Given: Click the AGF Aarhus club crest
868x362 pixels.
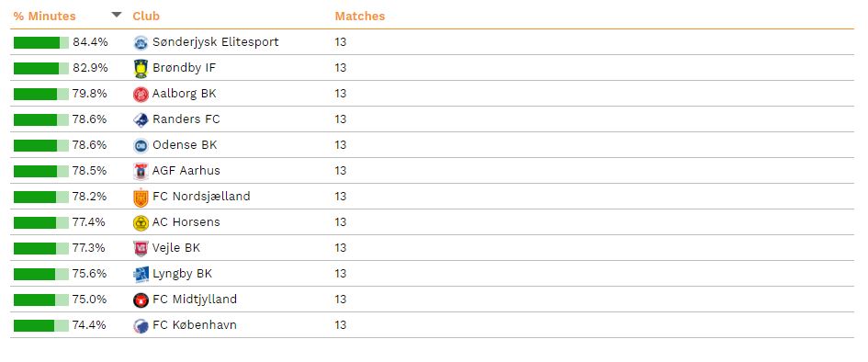Looking at the screenshot, I should coord(141,171).
